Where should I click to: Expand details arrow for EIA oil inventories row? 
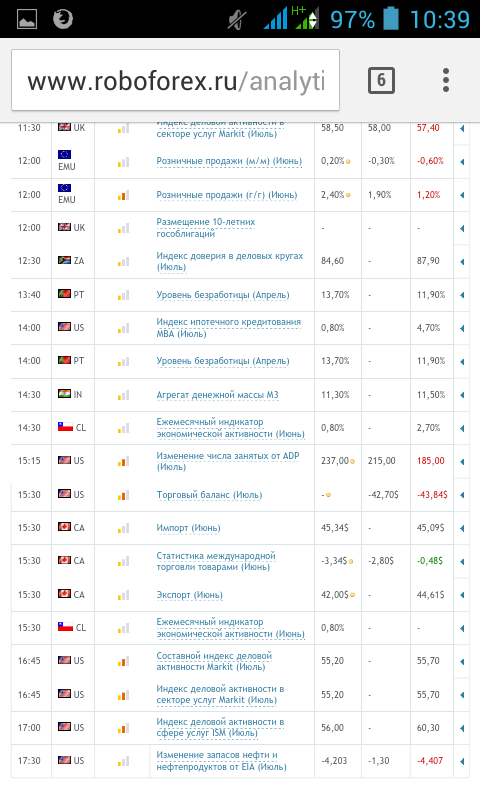[462, 761]
